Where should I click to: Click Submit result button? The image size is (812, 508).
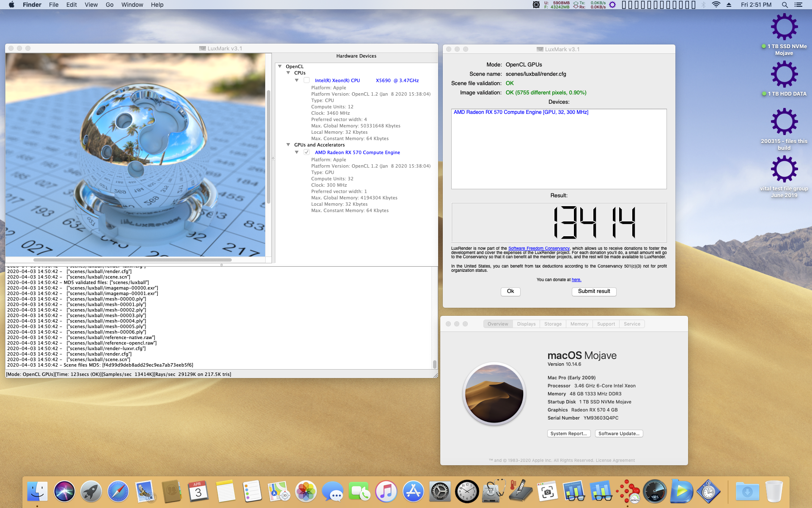[x=594, y=291]
